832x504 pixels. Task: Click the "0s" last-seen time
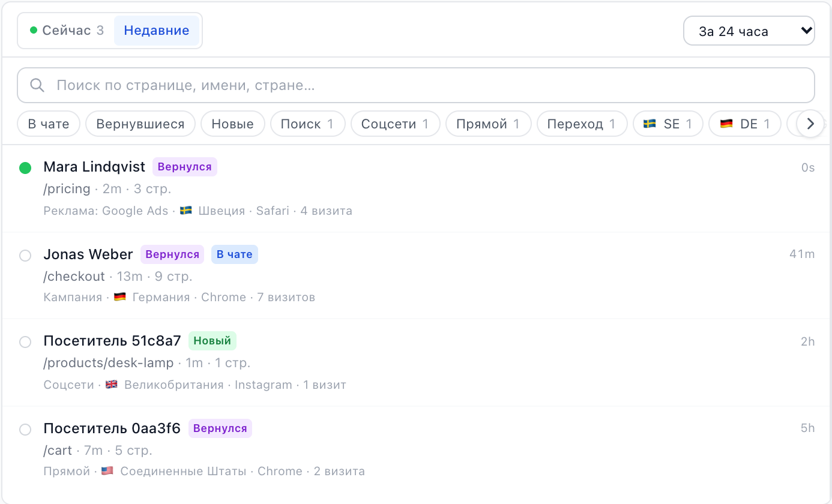[808, 167]
